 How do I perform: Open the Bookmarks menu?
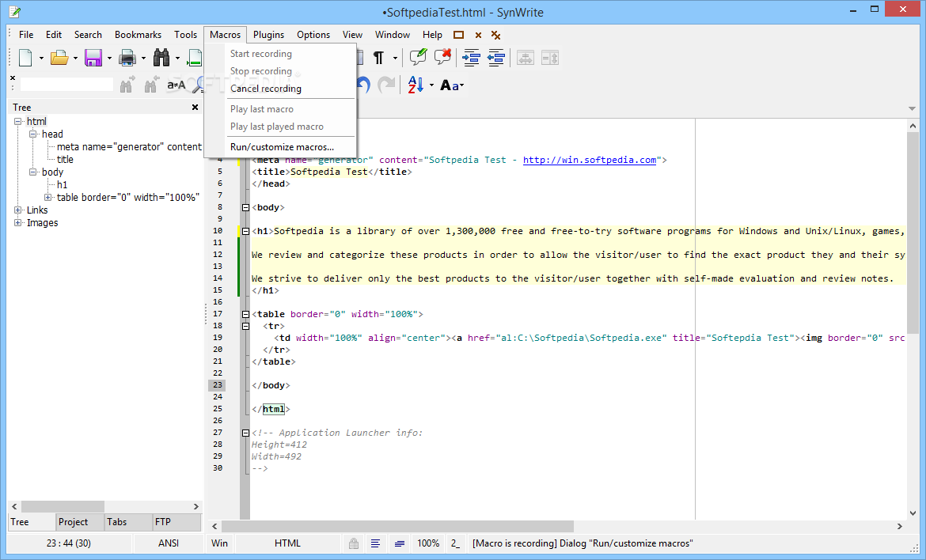[139, 35]
